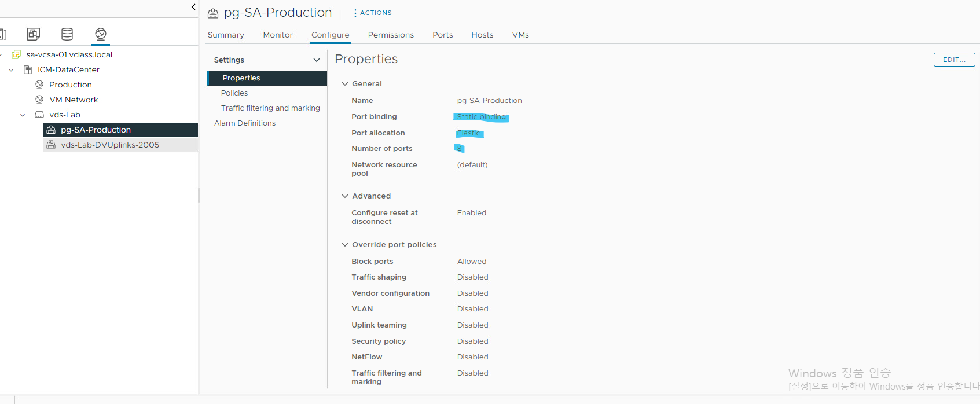Open the VMs tab
This screenshot has height=404, width=980.
tap(520, 35)
